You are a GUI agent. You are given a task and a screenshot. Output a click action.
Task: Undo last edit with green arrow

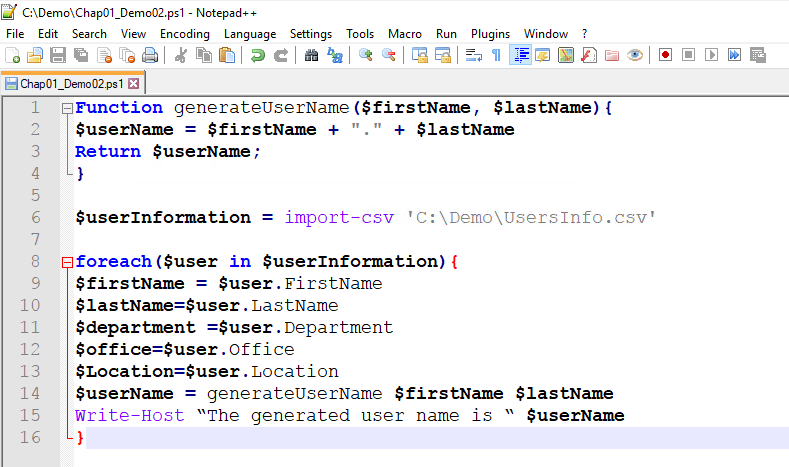tap(258, 55)
